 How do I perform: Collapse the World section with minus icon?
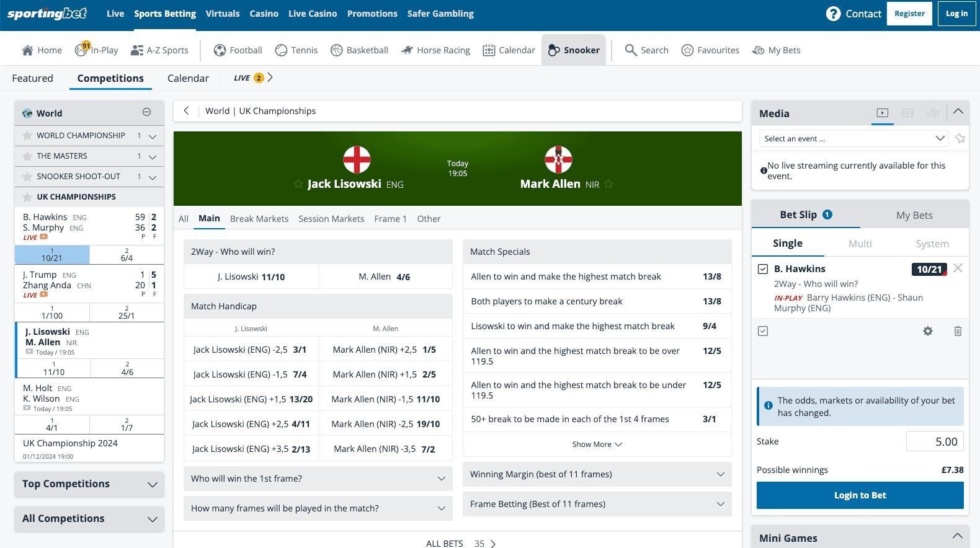click(x=146, y=112)
